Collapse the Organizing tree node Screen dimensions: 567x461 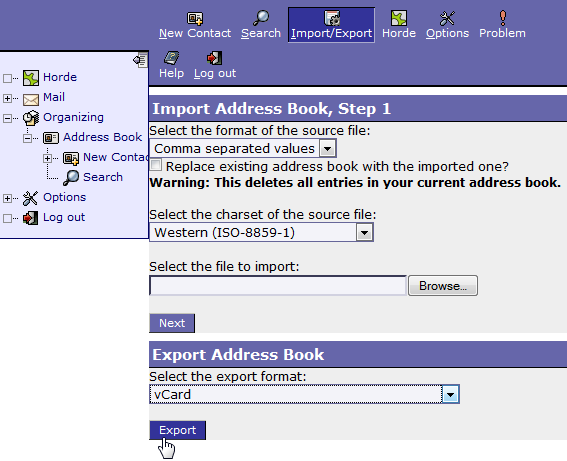click(x=7, y=118)
